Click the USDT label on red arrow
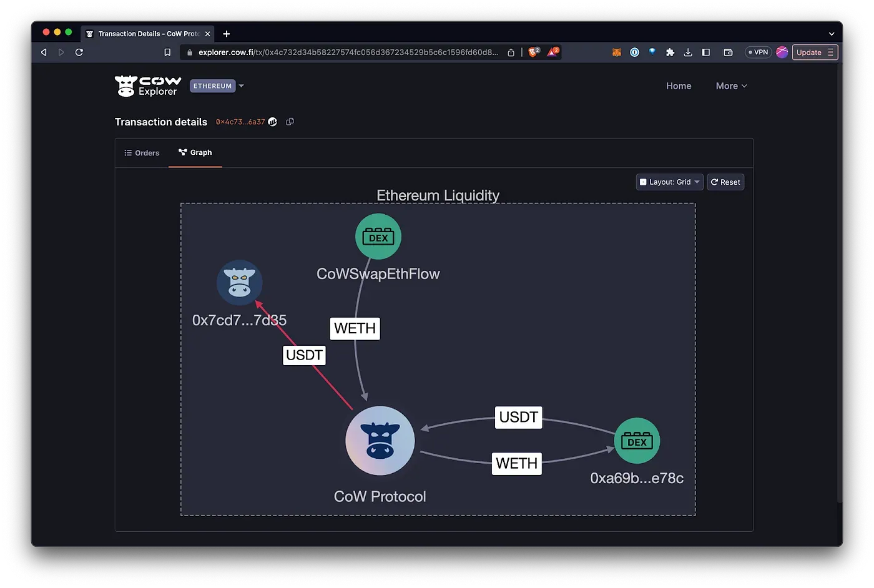874x588 pixels. coord(305,355)
